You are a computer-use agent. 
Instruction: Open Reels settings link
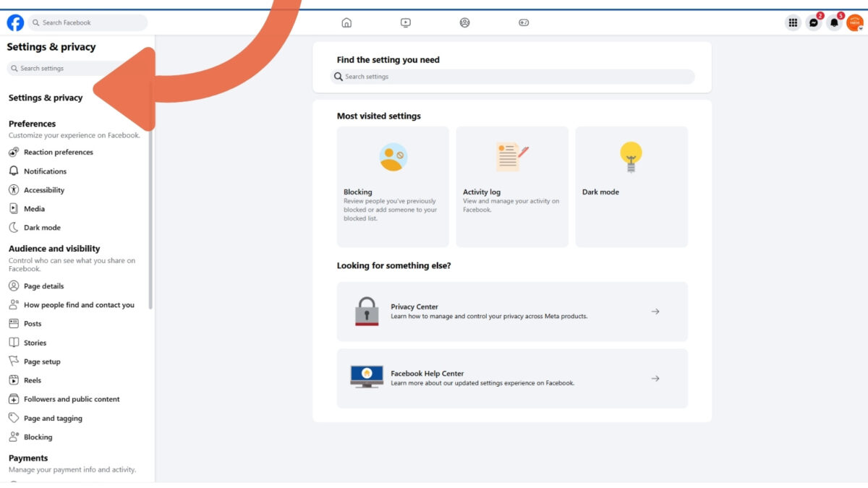click(x=33, y=380)
